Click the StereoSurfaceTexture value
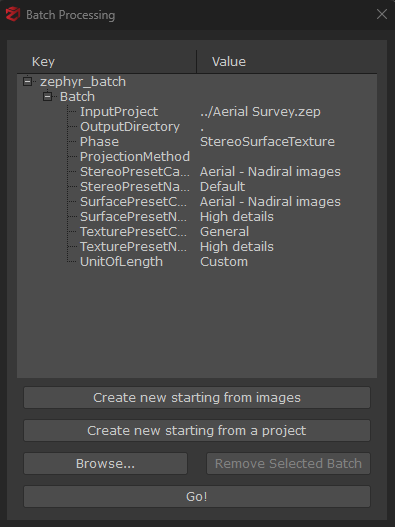Viewport: 395px width, 527px height. coord(267,141)
